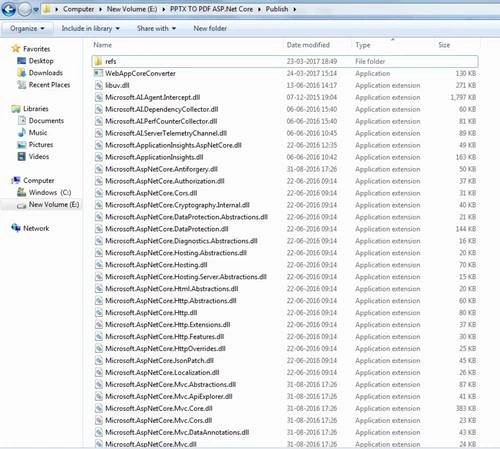Screen dimensions: 500x449
Task: Expand the arrow after Computer breadcrumb
Action: click(x=100, y=9)
